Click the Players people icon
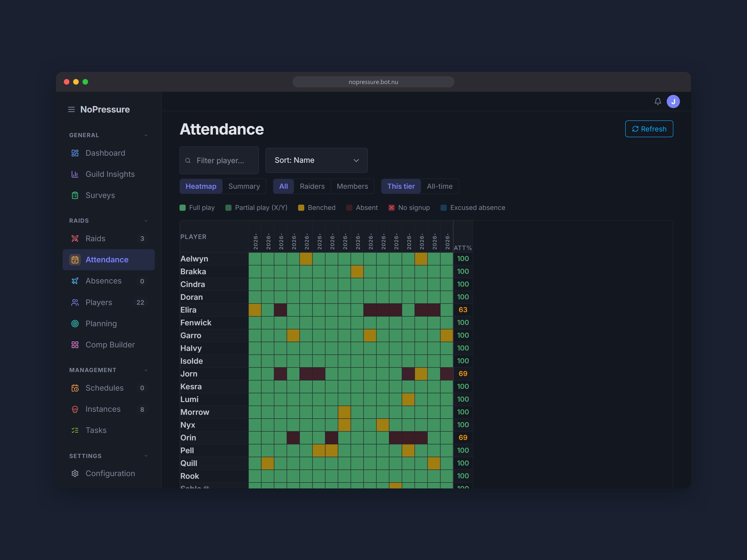 click(75, 302)
